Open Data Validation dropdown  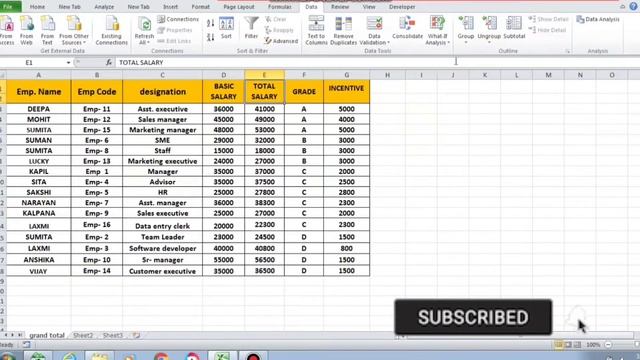374,31
